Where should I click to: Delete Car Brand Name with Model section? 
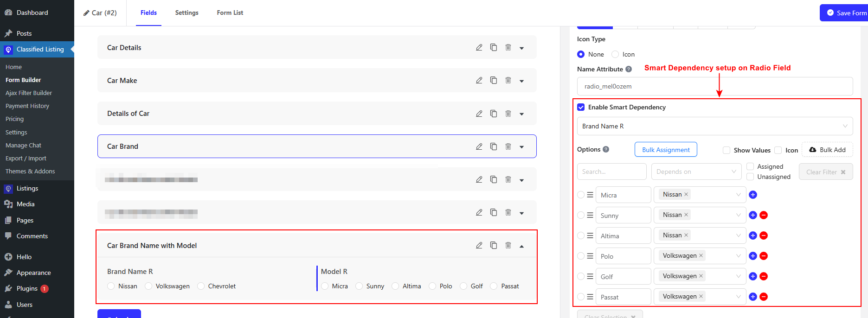508,245
